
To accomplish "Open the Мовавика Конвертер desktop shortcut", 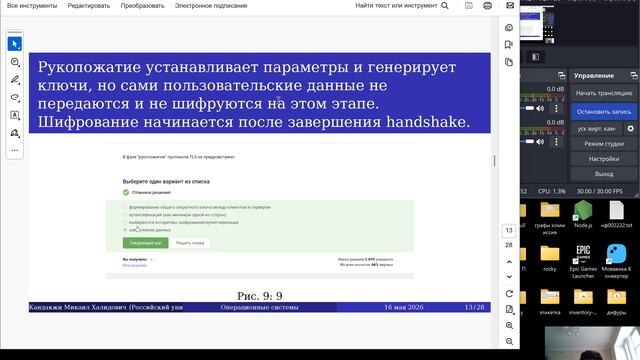I will tap(616, 261).
